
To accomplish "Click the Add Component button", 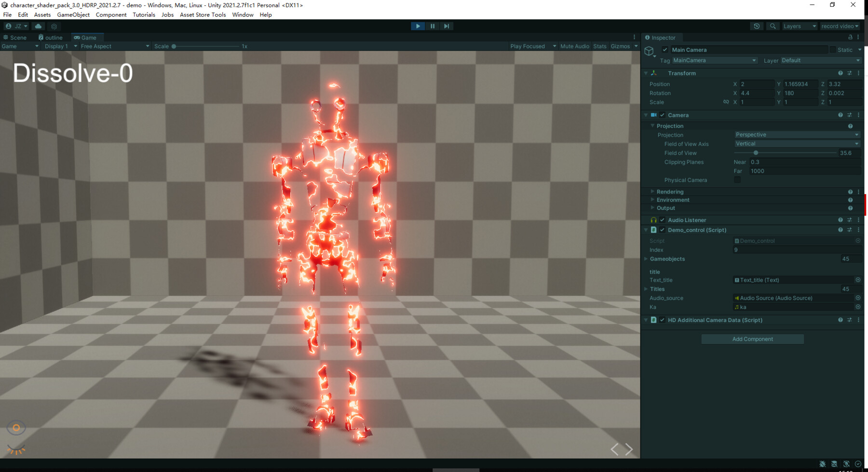I will tap(752, 339).
